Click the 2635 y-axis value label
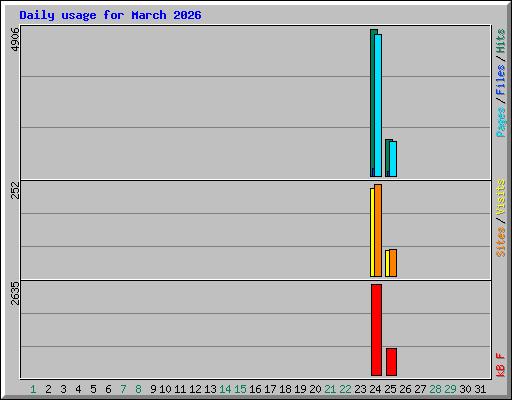Screen dimensions: 512x400 coord(15,293)
